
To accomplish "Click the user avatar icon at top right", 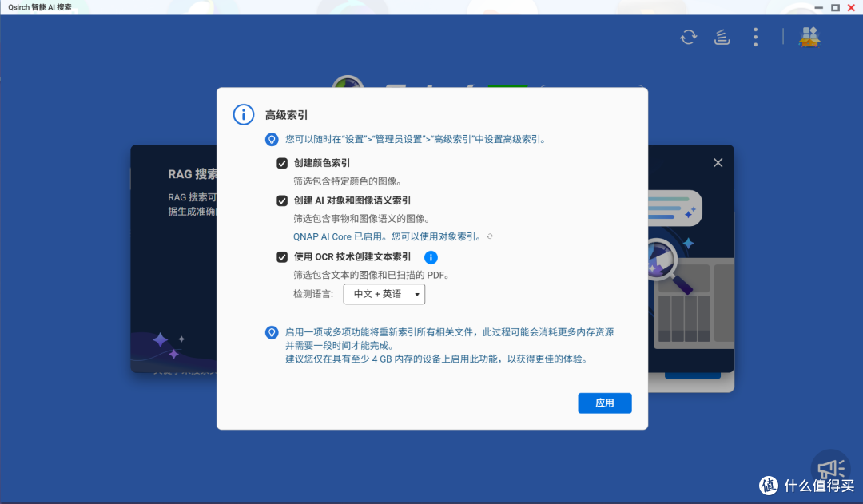I will click(809, 37).
